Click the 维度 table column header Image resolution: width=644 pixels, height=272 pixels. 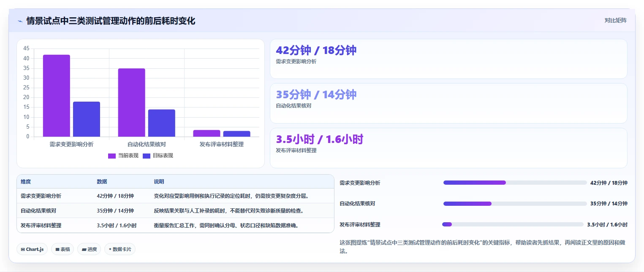[26, 182]
